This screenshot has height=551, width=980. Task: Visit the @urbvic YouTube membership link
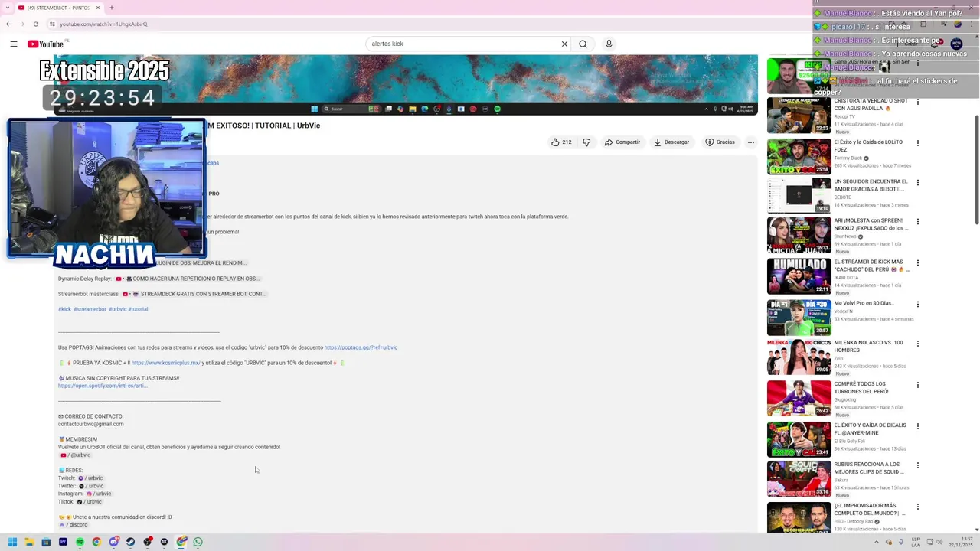pyautogui.click(x=75, y=455)
